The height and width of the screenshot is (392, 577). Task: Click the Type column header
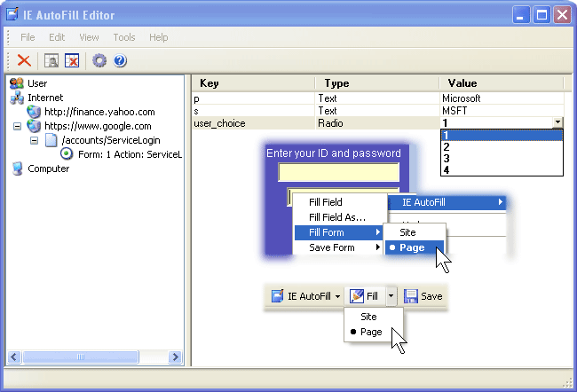tap(377, 83)
